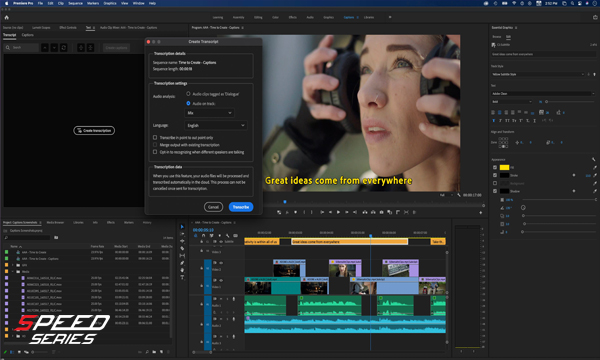Toggle Video 2 track eye visibility
Image resolution: width=600 pixels, height=360 pixels.
tap(221, 263)
